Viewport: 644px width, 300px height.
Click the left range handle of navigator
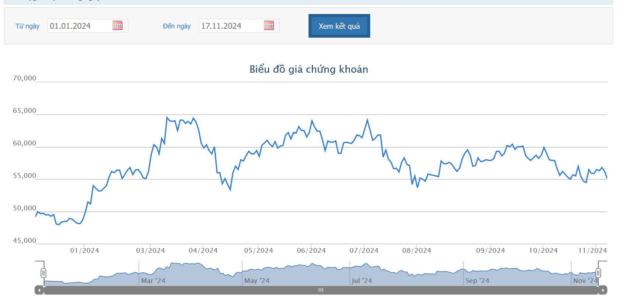tap(44, 273)
